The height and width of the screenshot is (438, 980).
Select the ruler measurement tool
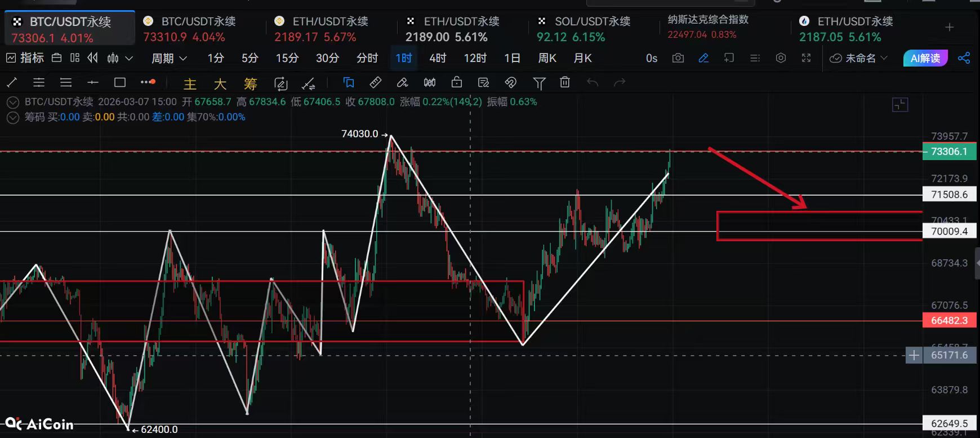375,83
